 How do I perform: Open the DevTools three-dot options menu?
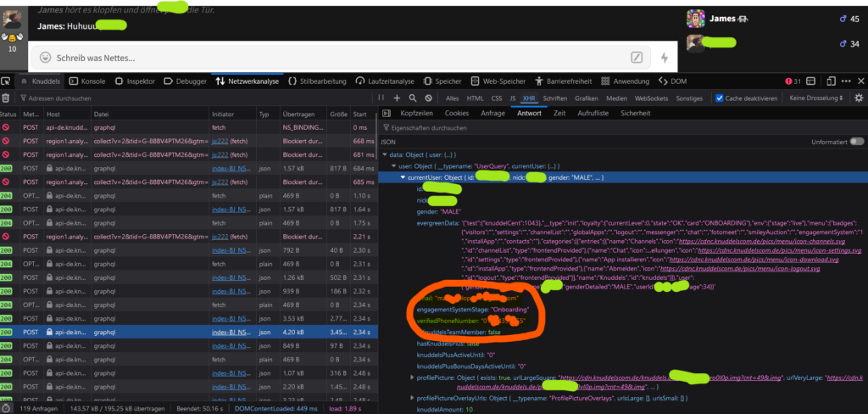click(x=847, y=81)
